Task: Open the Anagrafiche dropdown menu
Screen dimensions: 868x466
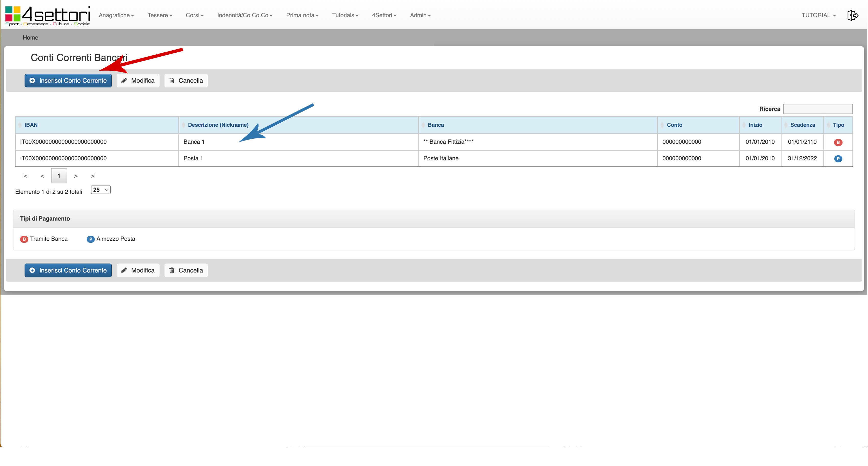Action: [x=116, y=15]
